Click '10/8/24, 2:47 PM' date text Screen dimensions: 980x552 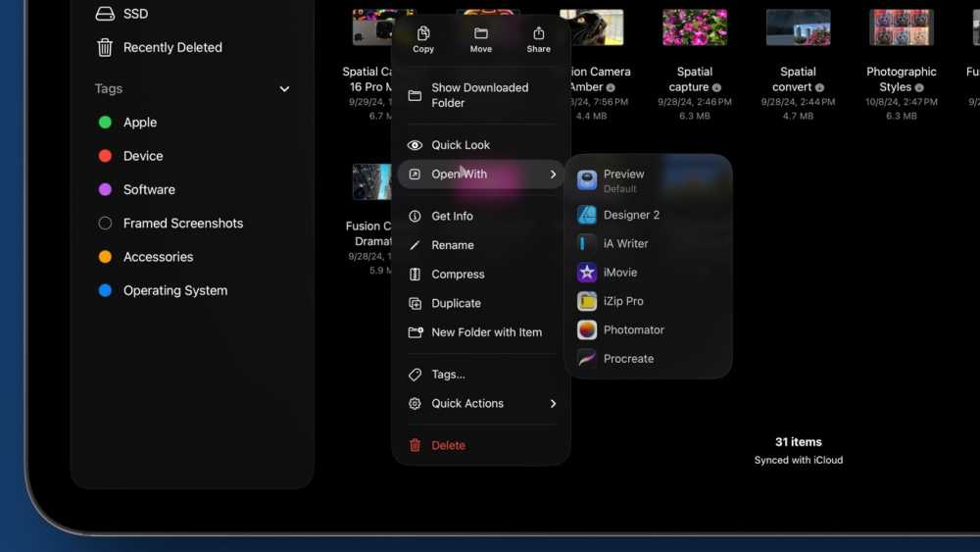coord(902,102)
